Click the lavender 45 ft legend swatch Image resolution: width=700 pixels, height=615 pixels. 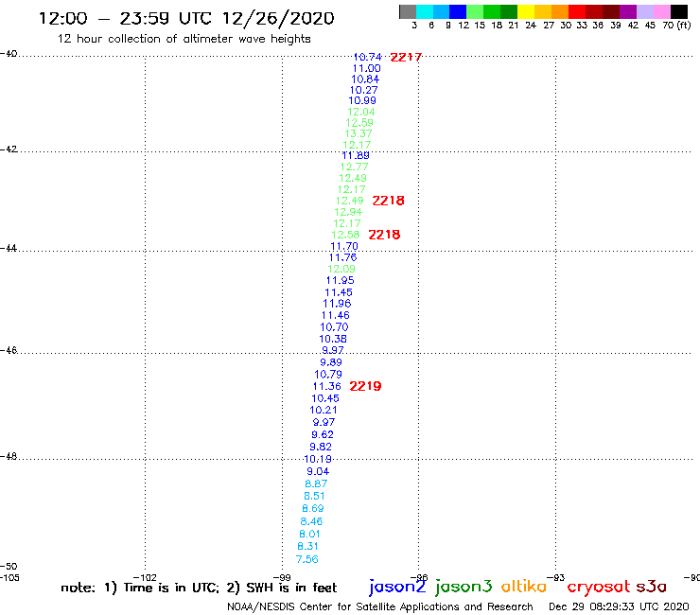point(644,11)
